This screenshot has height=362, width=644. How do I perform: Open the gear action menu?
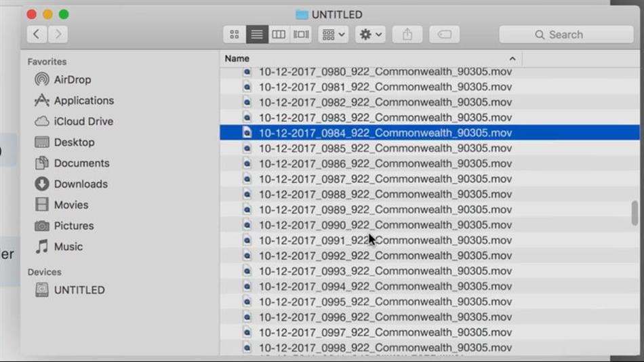pyautogui.click(x=370, y=35)
